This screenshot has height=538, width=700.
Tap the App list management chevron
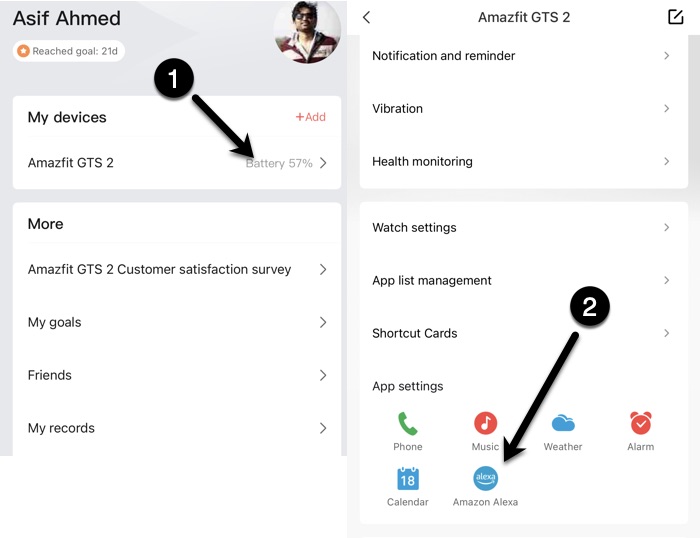667,280
